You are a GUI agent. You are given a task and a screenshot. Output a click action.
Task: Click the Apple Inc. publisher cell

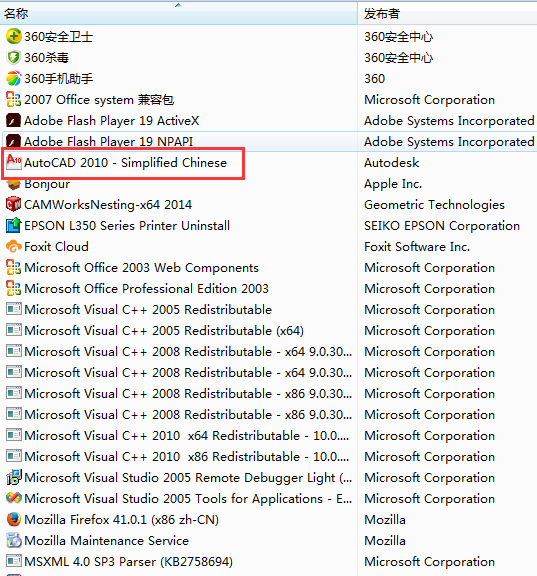(x=393, y=184)
